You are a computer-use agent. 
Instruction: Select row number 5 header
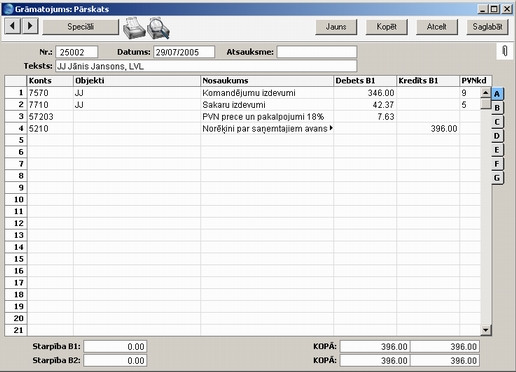16,140
